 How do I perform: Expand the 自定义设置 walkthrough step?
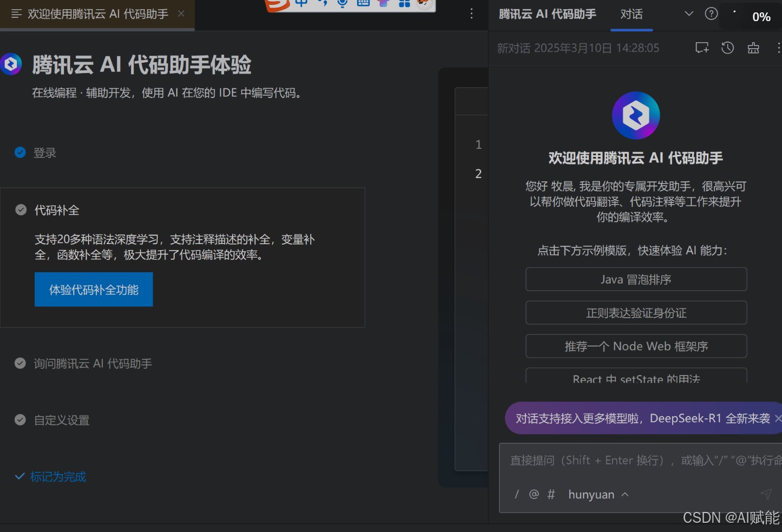click(62, 420)
